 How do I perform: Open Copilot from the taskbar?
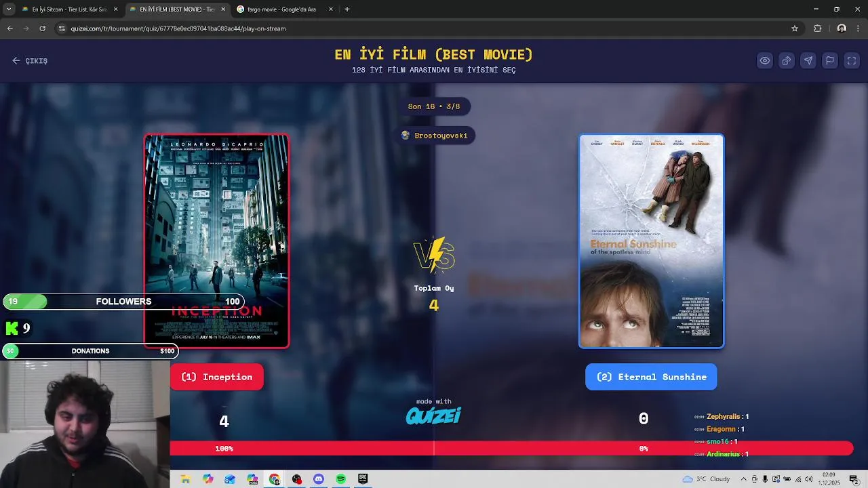[x=208, y=479]
